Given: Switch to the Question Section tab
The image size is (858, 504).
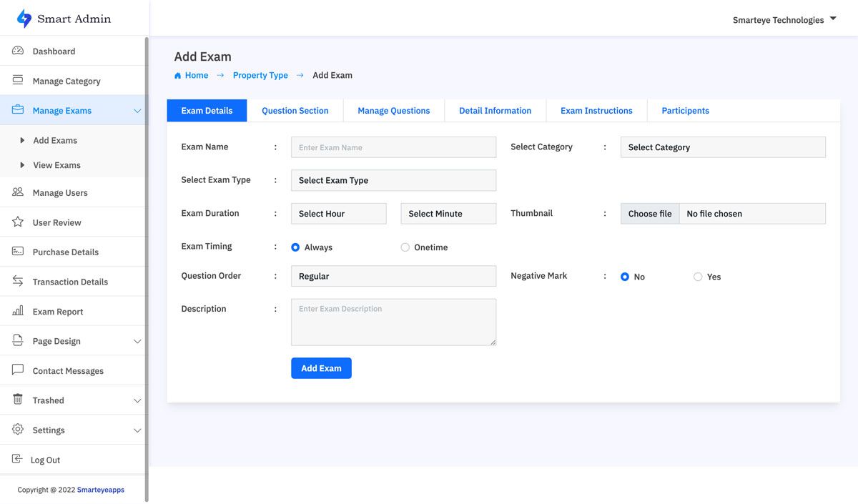Looking at the screenshot, I should coord(295,111).
